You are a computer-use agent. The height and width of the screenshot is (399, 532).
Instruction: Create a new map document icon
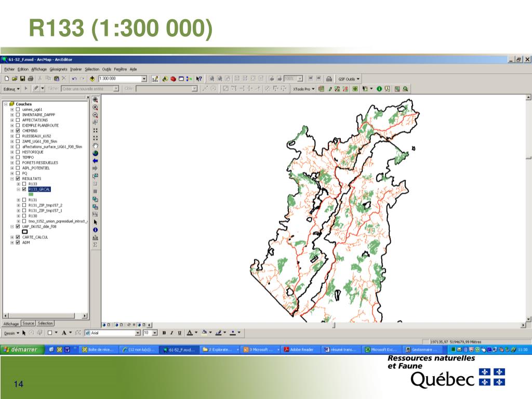tap(7, 79)
